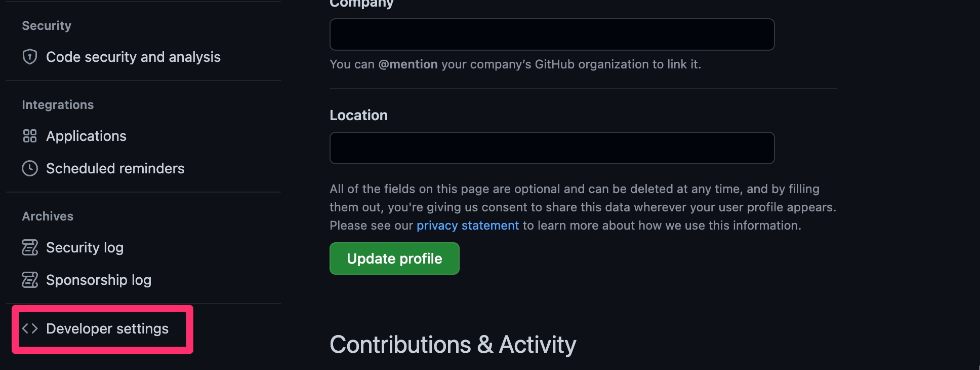Click the Security log icon
980x370 pixels.
tap(30, 247)
